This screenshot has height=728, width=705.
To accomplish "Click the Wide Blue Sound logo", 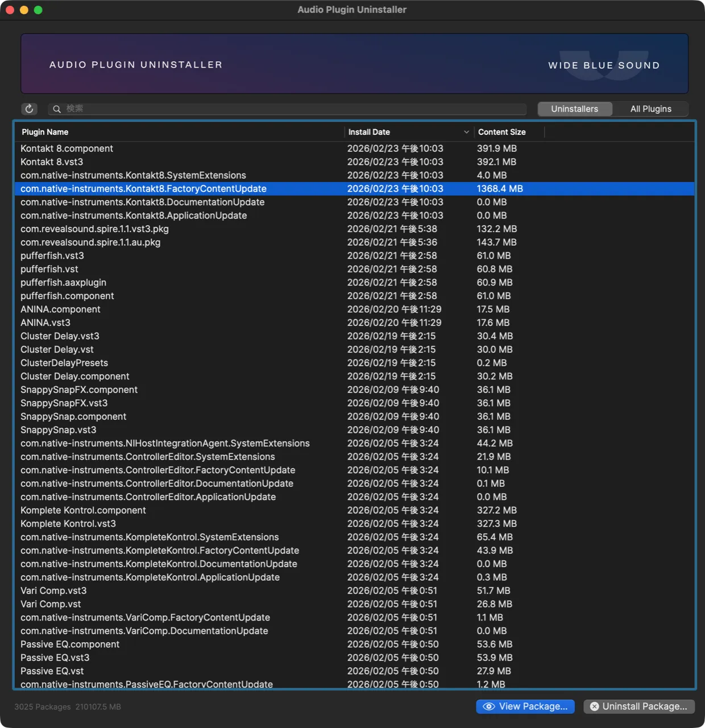I will coord(604,65).
